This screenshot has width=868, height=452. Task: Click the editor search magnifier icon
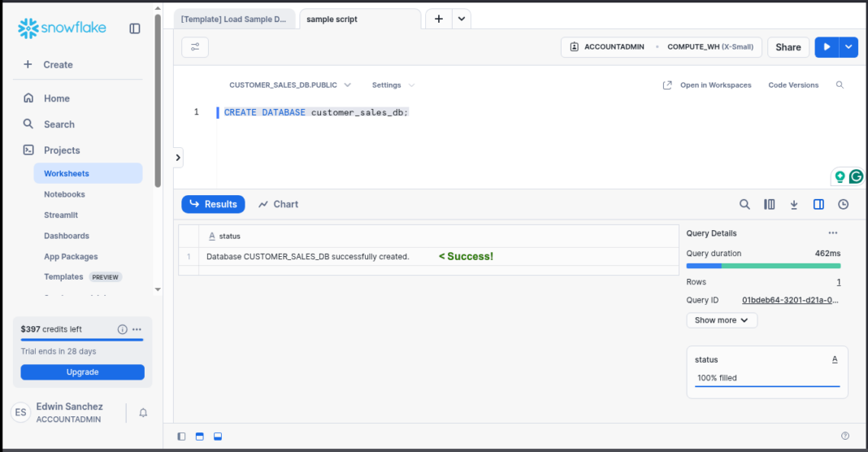tap(840, 85)
